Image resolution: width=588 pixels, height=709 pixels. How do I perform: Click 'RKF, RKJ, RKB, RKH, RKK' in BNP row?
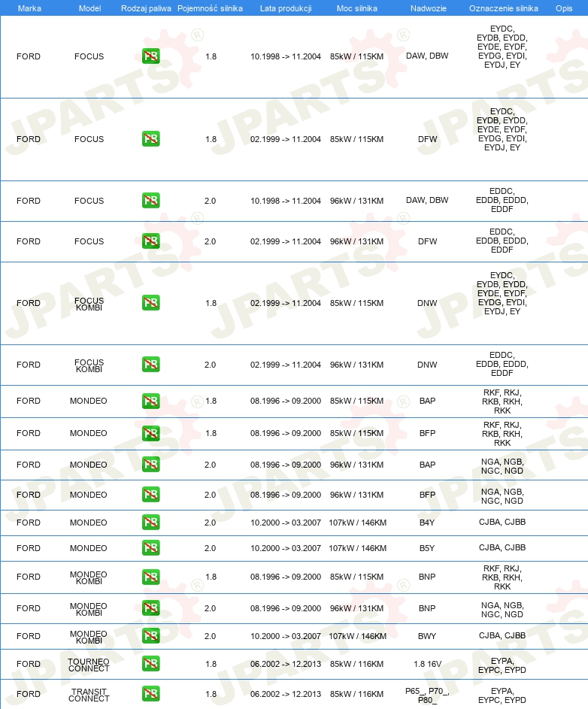[x=502, y=577]
